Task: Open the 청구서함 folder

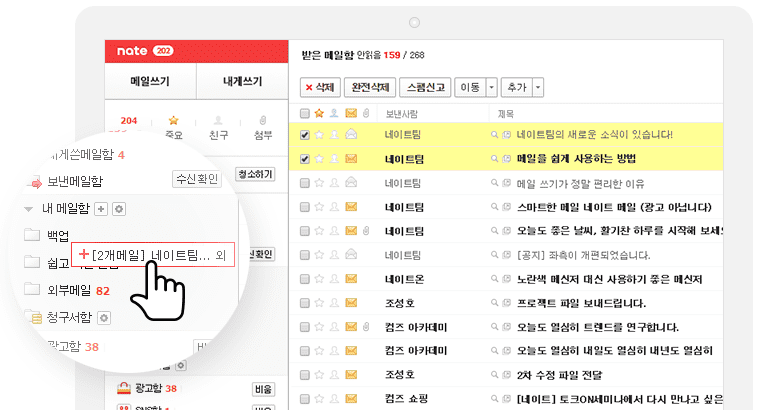Action: (69, 318)
